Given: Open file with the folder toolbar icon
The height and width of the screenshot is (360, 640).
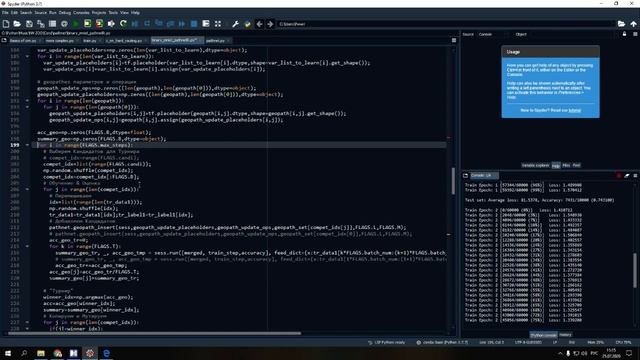Looking at the screenshot, I should tap(17, 24).
